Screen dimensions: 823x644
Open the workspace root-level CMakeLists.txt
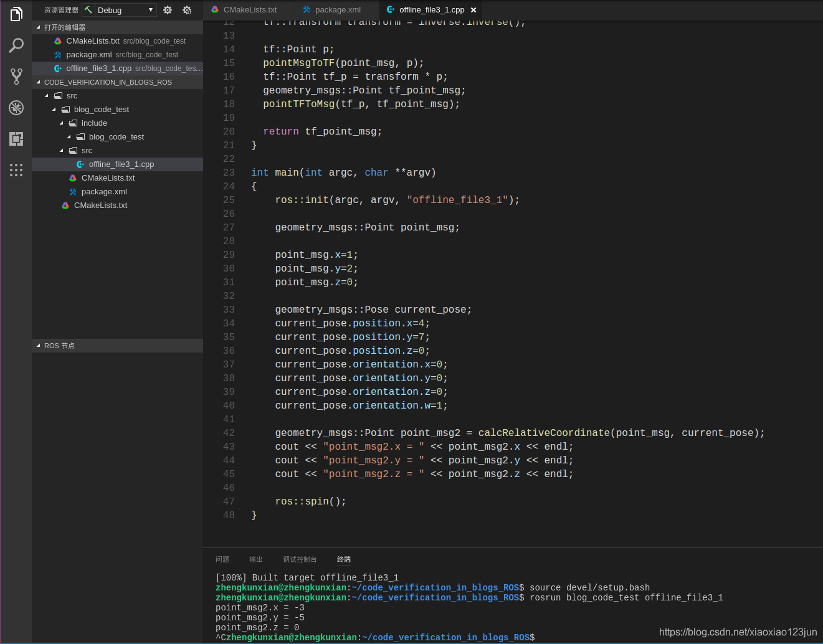[117, 206]
